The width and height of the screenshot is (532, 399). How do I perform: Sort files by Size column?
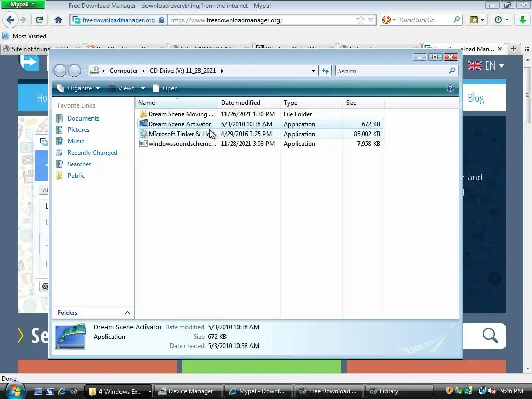pos(363,102)
